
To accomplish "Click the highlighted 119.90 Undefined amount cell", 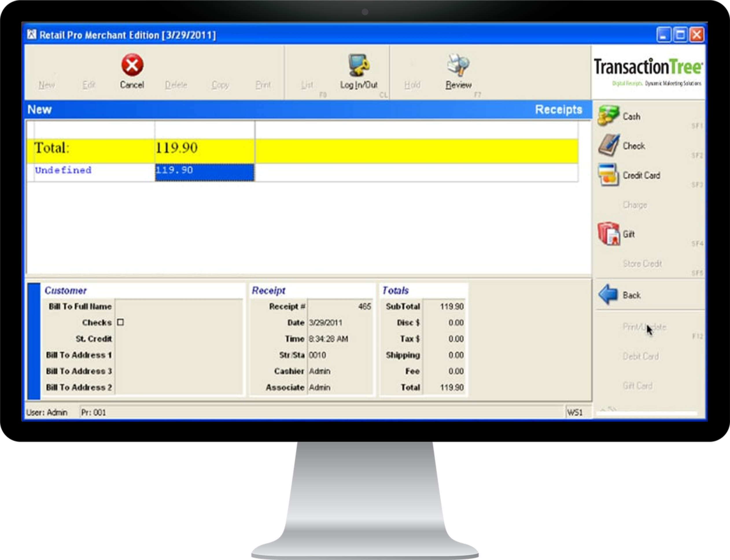I will point(205,172).
